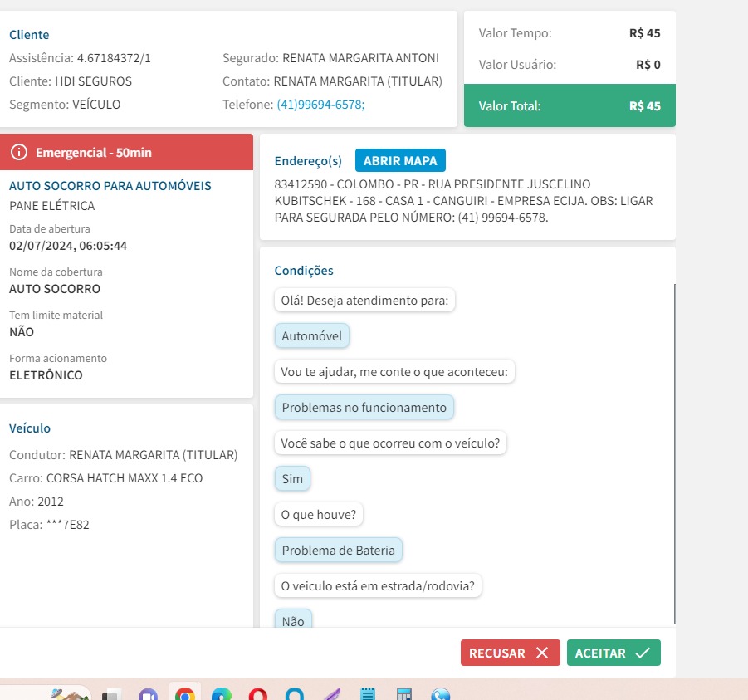Click the Forma acionamento value 'ELETRÔNICO'

(x=46, y=375)
